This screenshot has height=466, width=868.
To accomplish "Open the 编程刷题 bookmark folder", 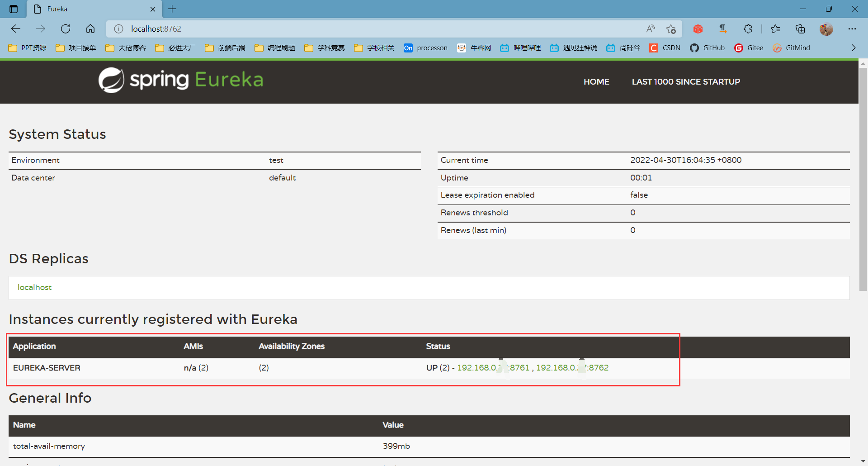I will click(275, 48).
